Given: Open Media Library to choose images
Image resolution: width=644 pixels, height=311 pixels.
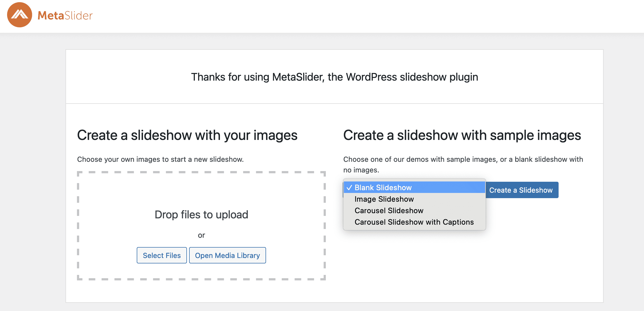Looking at the screenshot, I should tap(227, 255).
